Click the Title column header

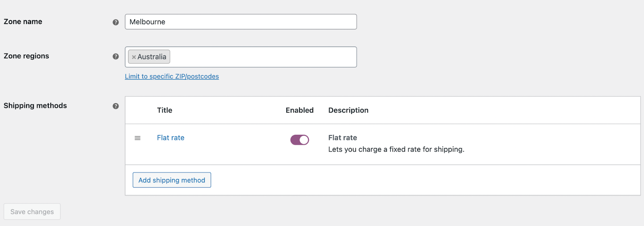click(x=165, y=110)
